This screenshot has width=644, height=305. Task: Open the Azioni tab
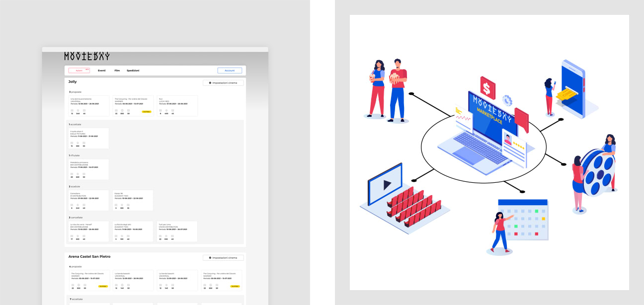point(79,71)
